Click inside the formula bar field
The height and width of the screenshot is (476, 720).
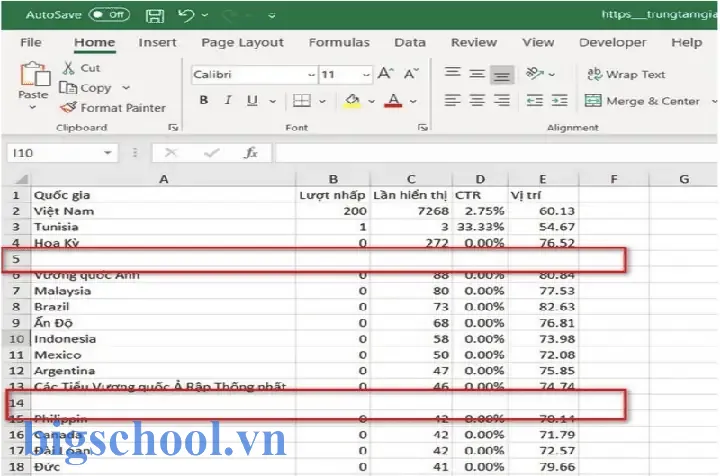coord(496,153)
